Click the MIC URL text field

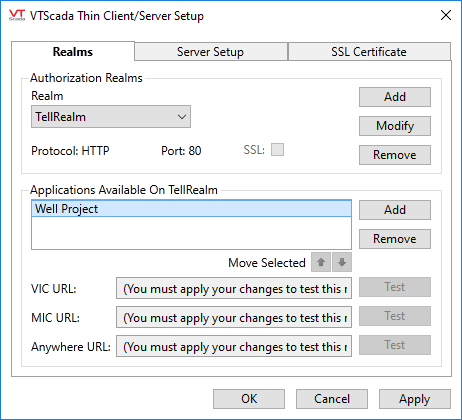234,317
